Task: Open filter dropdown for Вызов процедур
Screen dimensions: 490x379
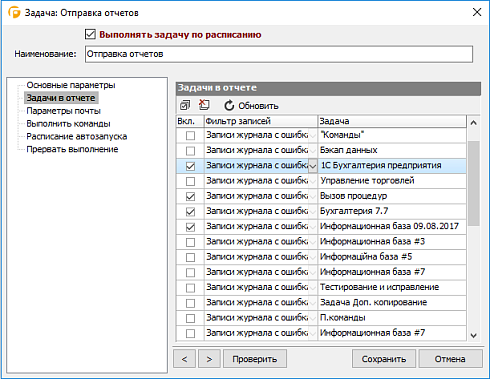Action: (x=313, y=196)
